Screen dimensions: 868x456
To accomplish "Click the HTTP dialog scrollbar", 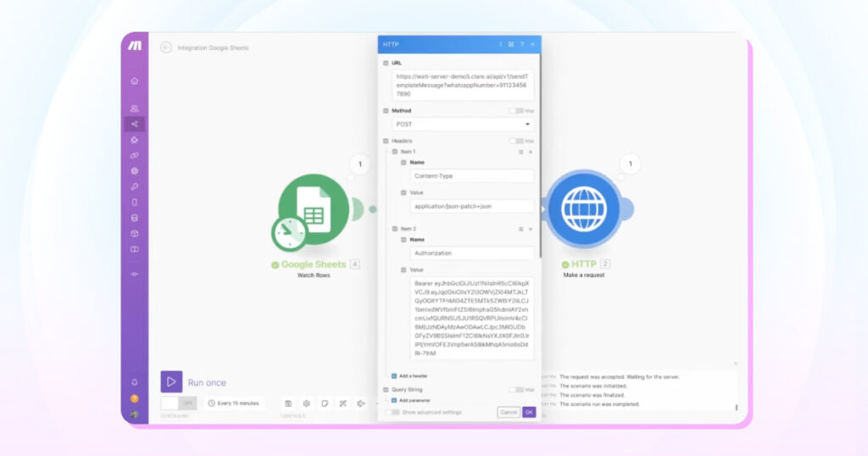I will point(540,155).
